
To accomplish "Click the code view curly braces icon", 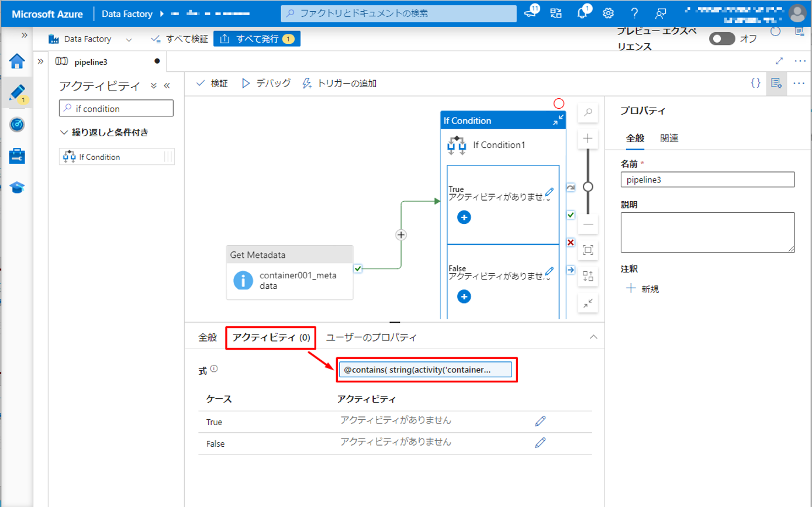I will (x=755, y=83).
